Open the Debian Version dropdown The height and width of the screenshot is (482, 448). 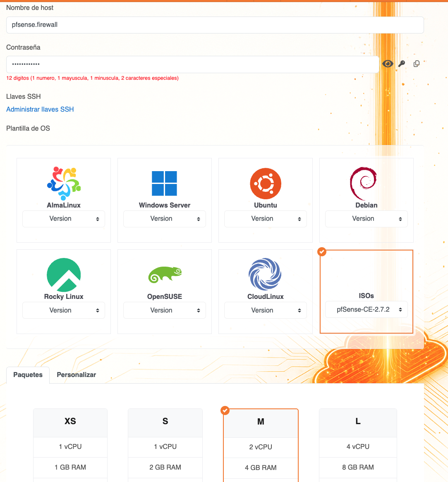coord(366,219)
